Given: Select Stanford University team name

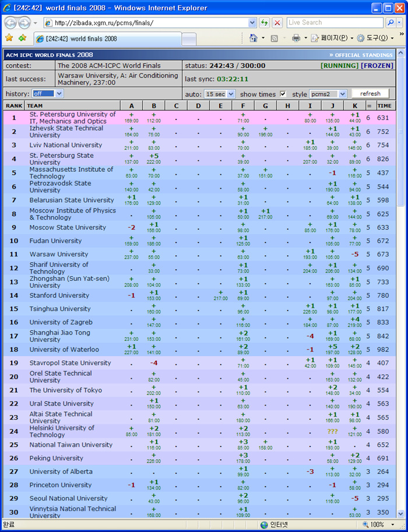Looking at the screenshot, I should [59, 295].
